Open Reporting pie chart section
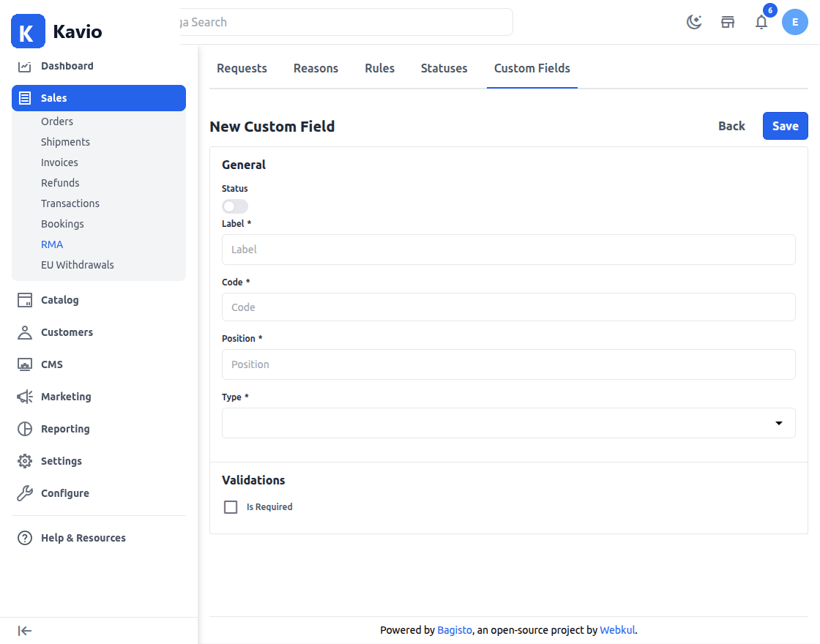The height and width of the screenshot is (644, 820). (x=25, y=429)
